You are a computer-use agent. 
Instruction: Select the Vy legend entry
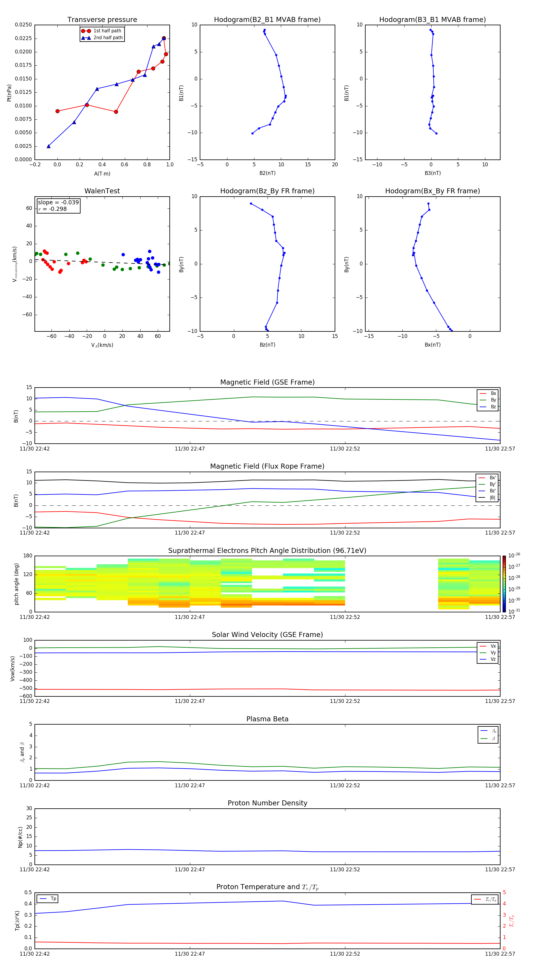(x=488, y=653)
